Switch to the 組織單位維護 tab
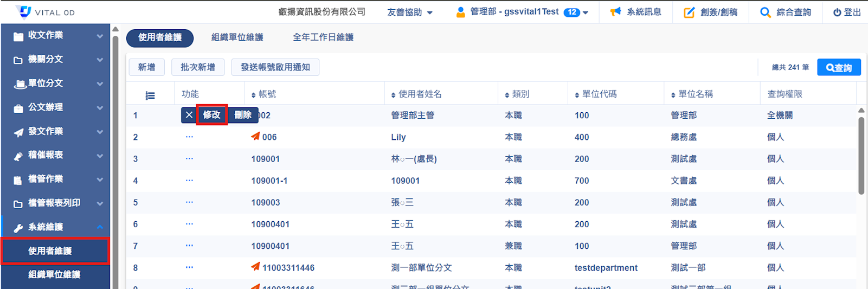The width and height of the screenshot is (868, 289). [237, 37]
